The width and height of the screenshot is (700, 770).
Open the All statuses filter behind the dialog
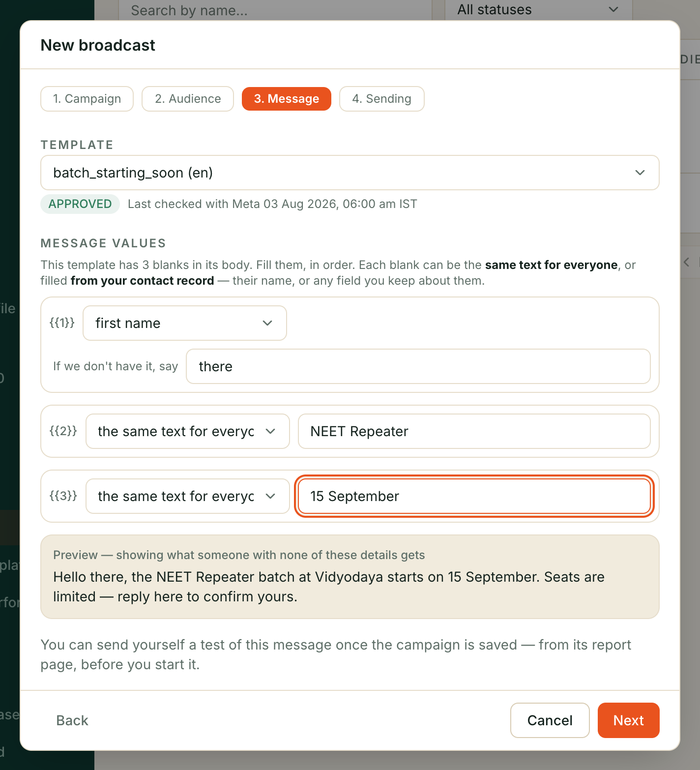tap(538, 10)
